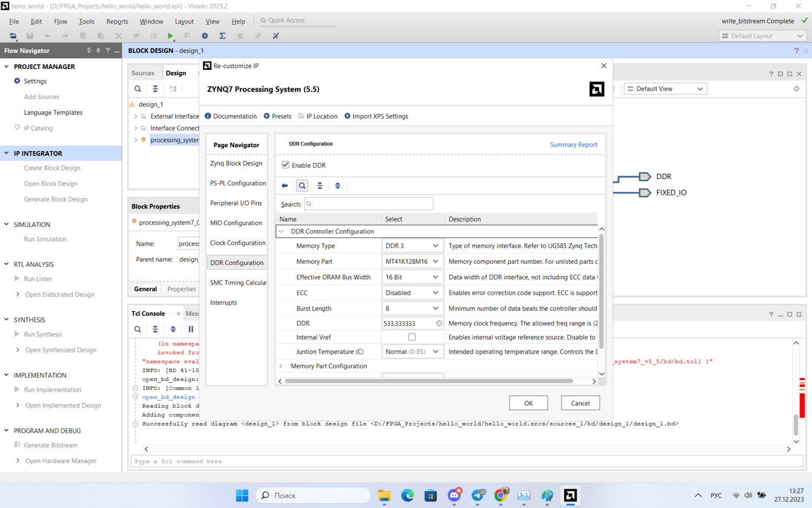Click the green Run arrow in main toolbar
The width and height of the screenshot is (812, 508).
pos(171,36)
